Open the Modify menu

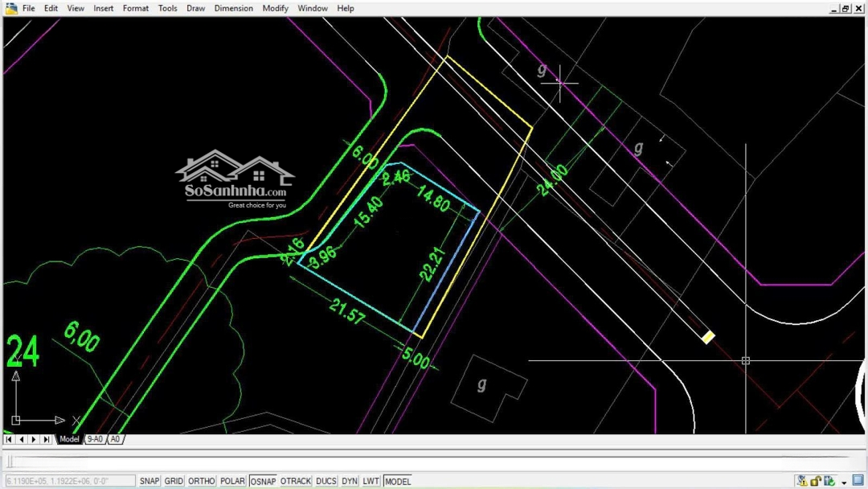coord(276,8)
